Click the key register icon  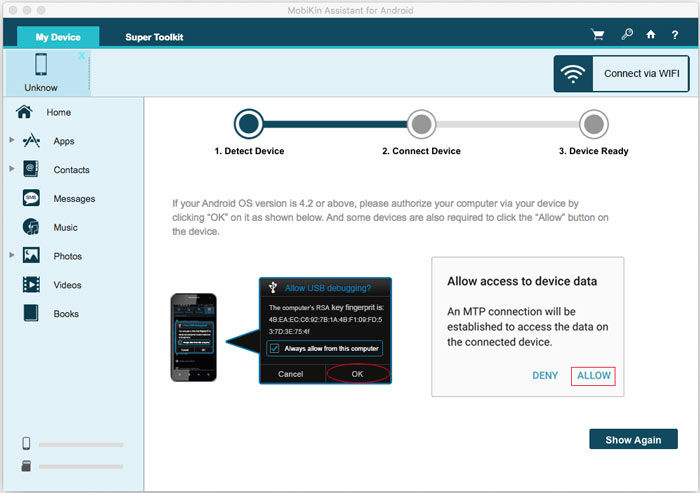627,34
